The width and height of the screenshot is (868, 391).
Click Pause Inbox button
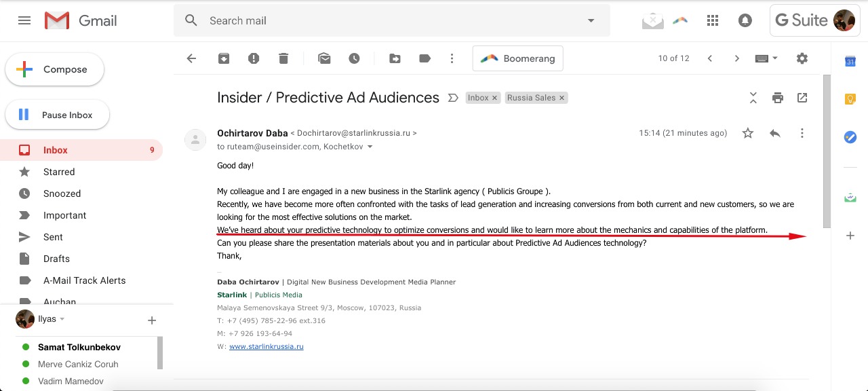point(58,115)
